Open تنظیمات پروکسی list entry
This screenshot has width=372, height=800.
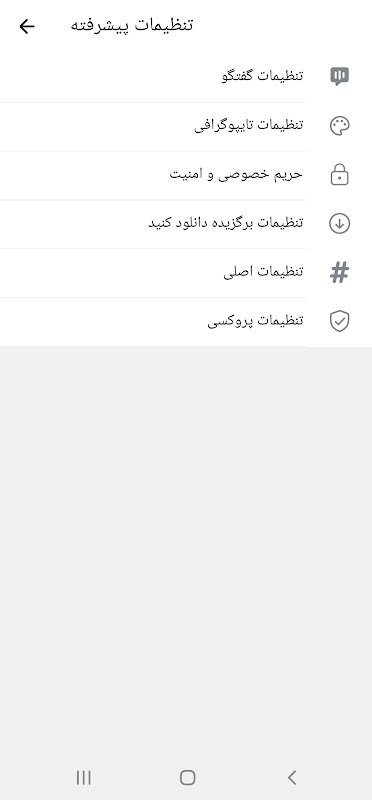[186, 321]
